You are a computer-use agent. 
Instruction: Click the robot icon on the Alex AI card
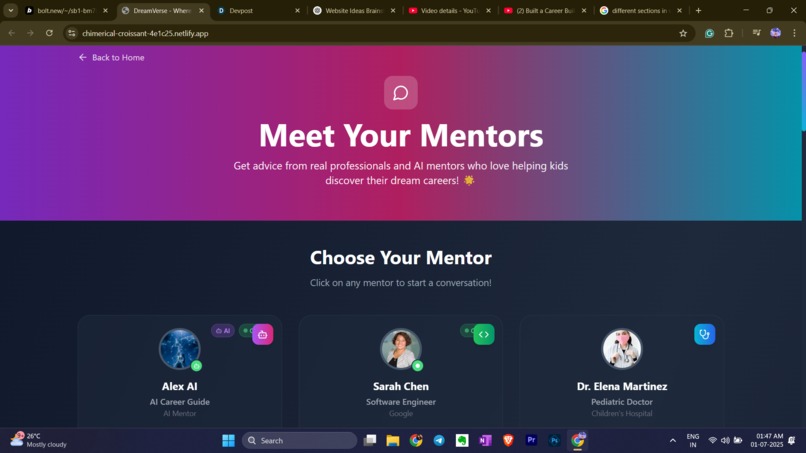(x=263, y=335)
